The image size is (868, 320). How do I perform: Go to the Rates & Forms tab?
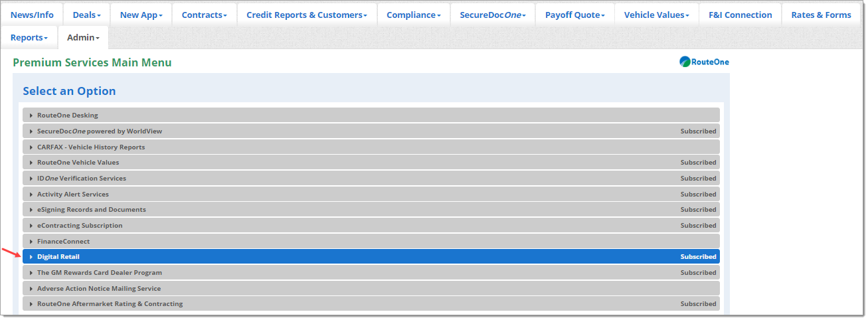822,15
